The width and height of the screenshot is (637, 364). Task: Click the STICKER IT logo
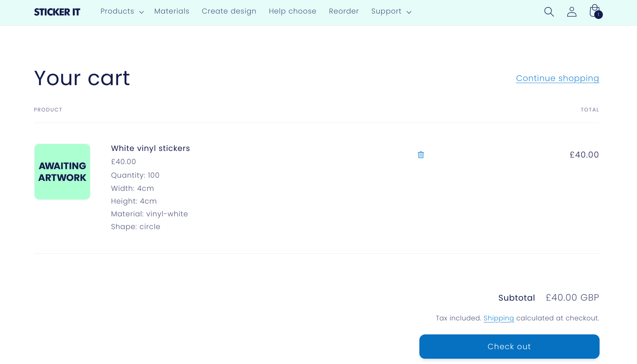57,12
